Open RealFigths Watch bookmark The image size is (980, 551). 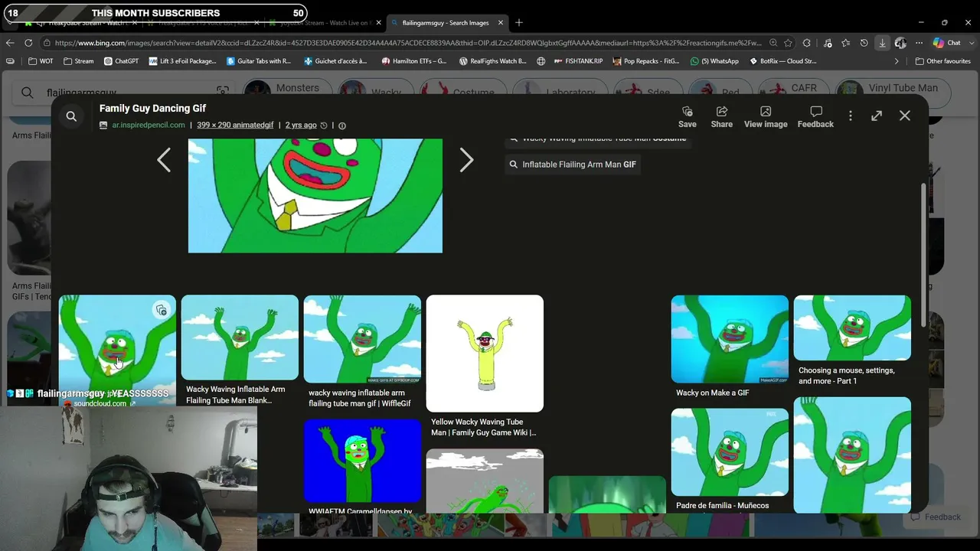[x=493, y=61]
